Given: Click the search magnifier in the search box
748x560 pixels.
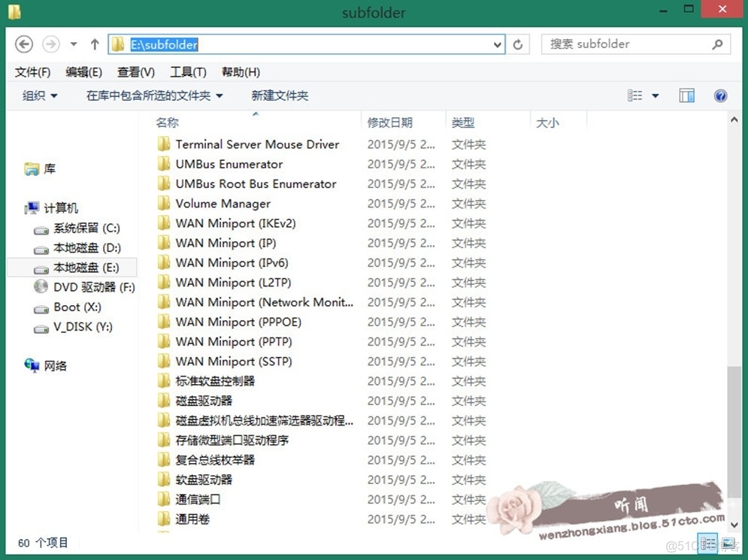Looking at the screenshot, I should pos(717,44).
